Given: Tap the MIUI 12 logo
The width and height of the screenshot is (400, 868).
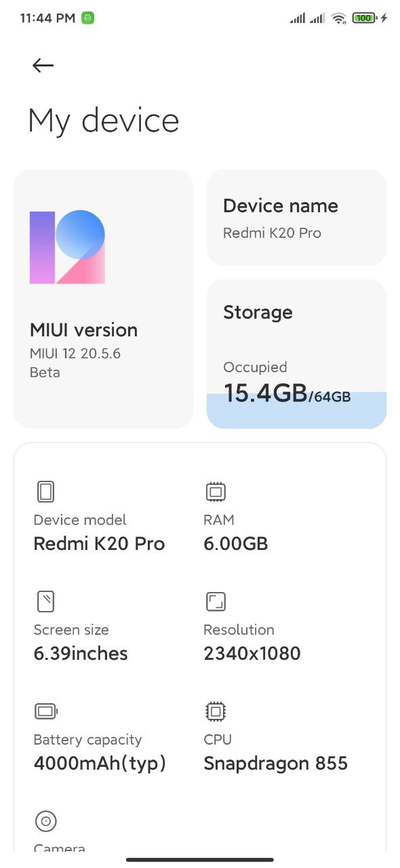Looking at the screenshot, I should pos(67,247).
